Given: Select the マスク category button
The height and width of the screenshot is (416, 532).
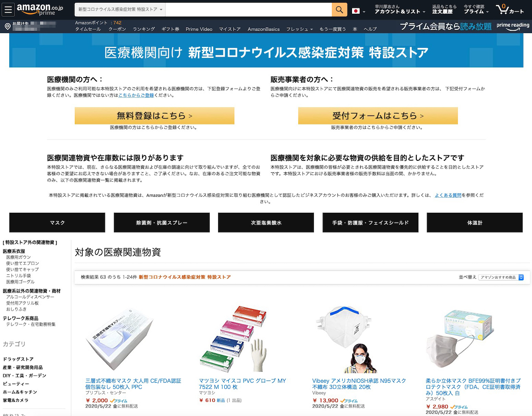Looking at the screenshot, I should click(x=57, y=222).
